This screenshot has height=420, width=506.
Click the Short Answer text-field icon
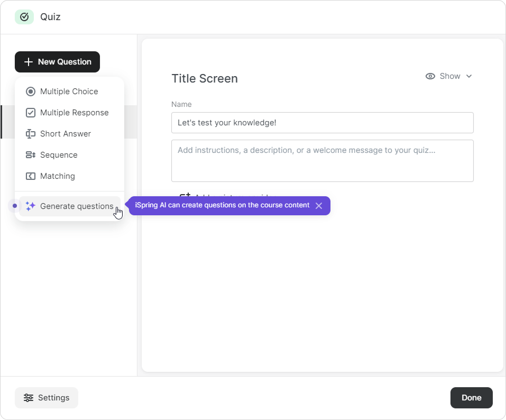click(31, 134)
